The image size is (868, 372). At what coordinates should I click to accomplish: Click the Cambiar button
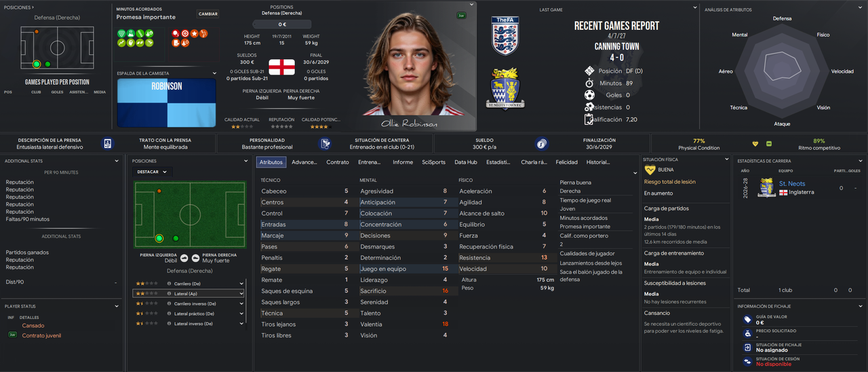pos(208,14)
